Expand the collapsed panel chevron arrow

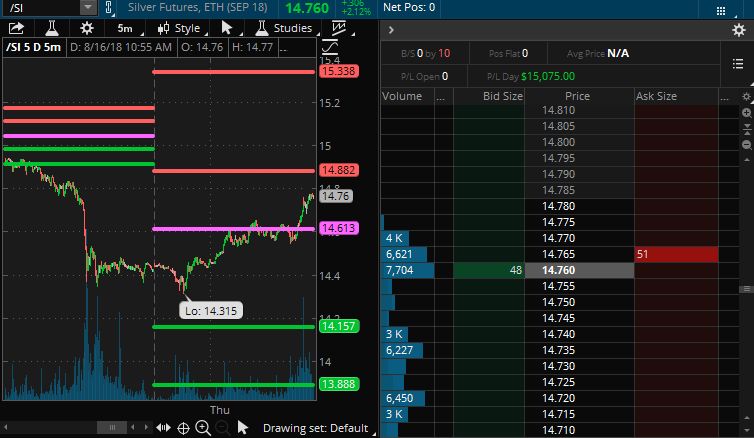click(391, 30)
